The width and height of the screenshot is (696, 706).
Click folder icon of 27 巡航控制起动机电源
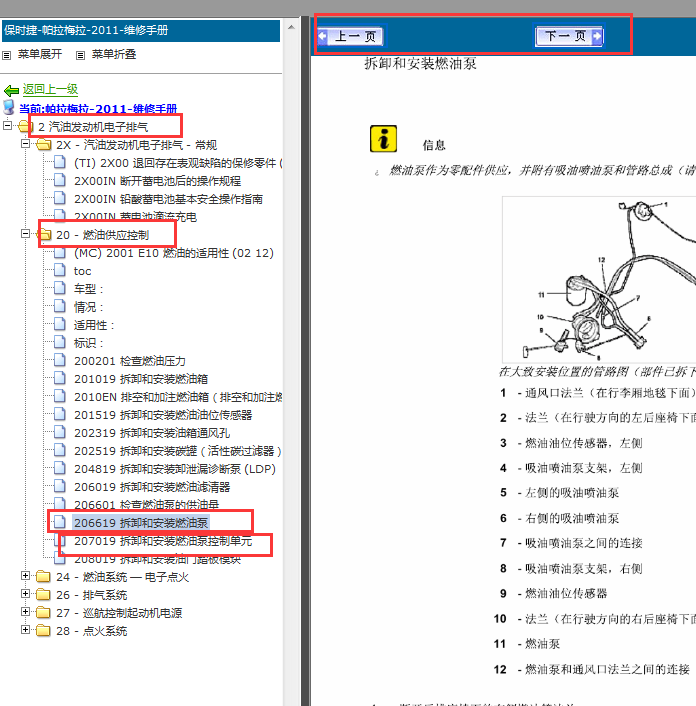(43, 613)
